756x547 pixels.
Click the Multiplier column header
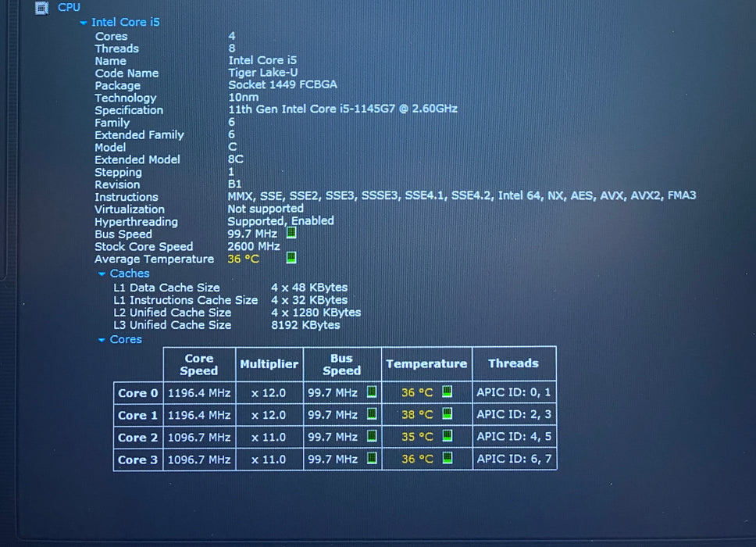pyautogui.click(x=269, y=364)
